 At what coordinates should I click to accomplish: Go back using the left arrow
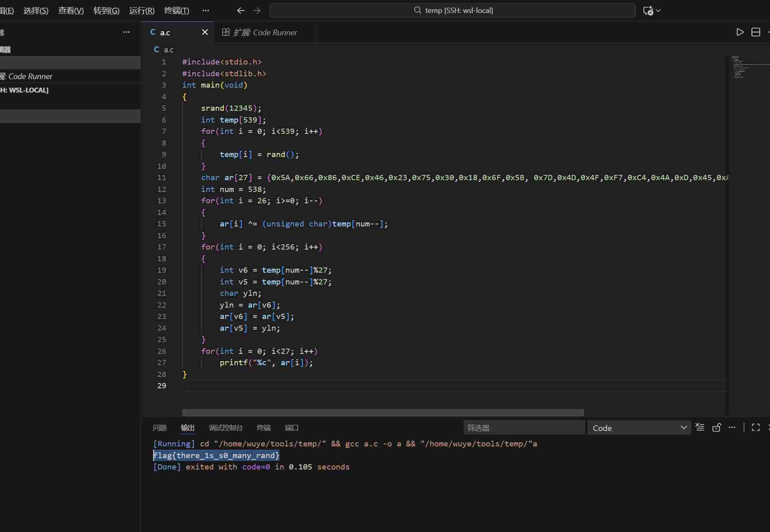point(241,11)
